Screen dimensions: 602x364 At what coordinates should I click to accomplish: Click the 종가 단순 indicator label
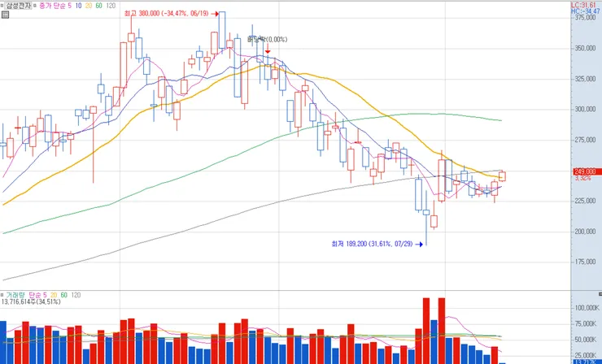point(53,6)
